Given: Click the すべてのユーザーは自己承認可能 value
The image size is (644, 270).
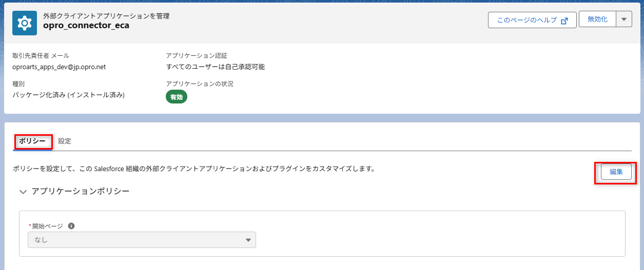Looking at the screenshot, I should tap(215, 67).
